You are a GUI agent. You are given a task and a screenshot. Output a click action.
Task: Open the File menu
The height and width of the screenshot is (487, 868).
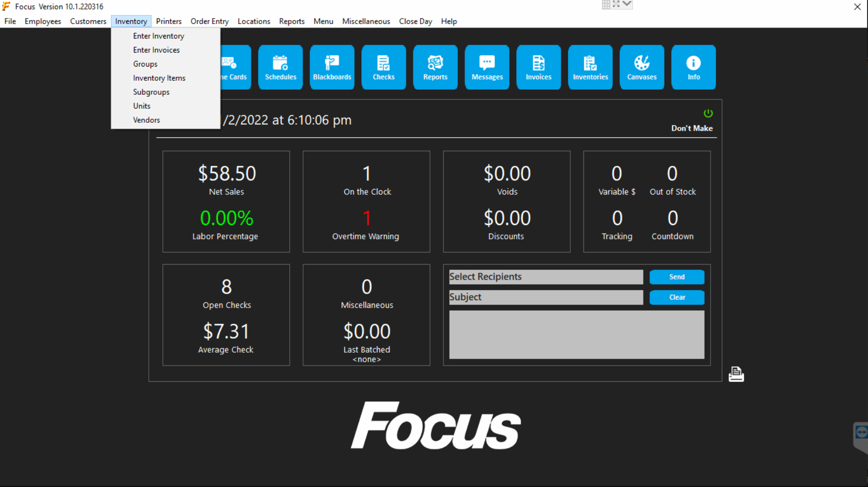[x=10, y=21]
